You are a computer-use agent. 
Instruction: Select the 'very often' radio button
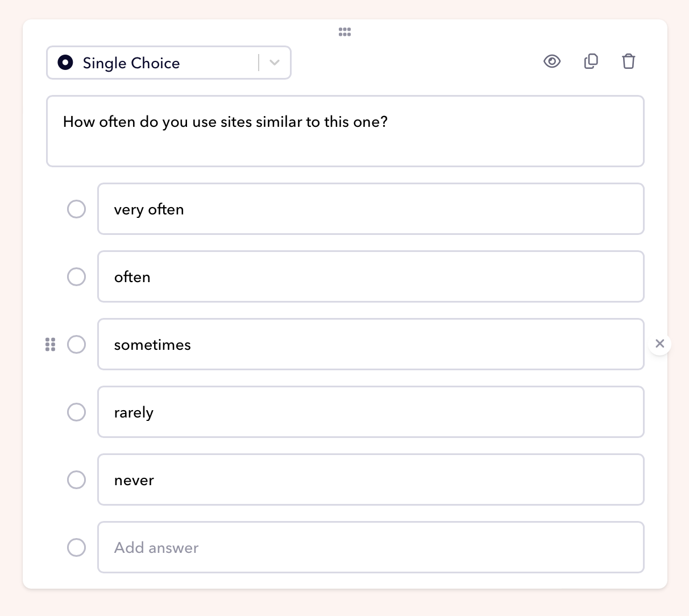pos(77,209)
